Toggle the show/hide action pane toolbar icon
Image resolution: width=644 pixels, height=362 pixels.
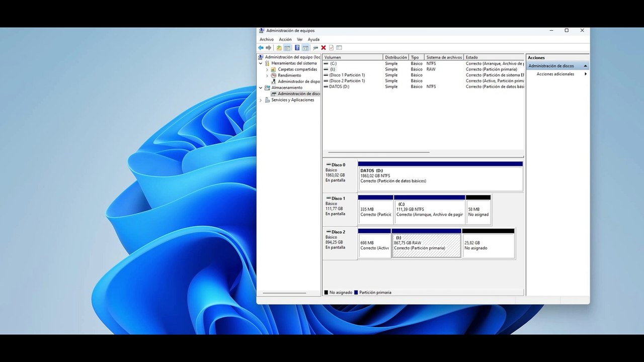(305, 48)
